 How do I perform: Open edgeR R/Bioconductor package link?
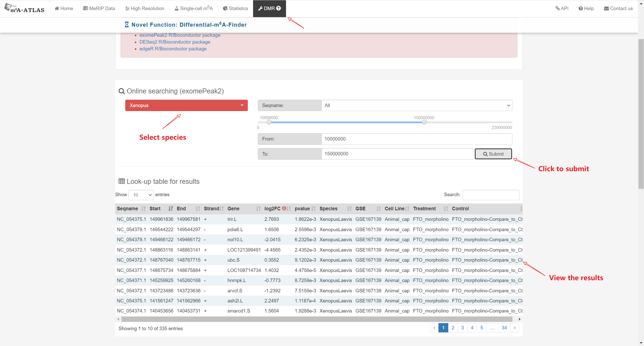(x=173, y=49)
